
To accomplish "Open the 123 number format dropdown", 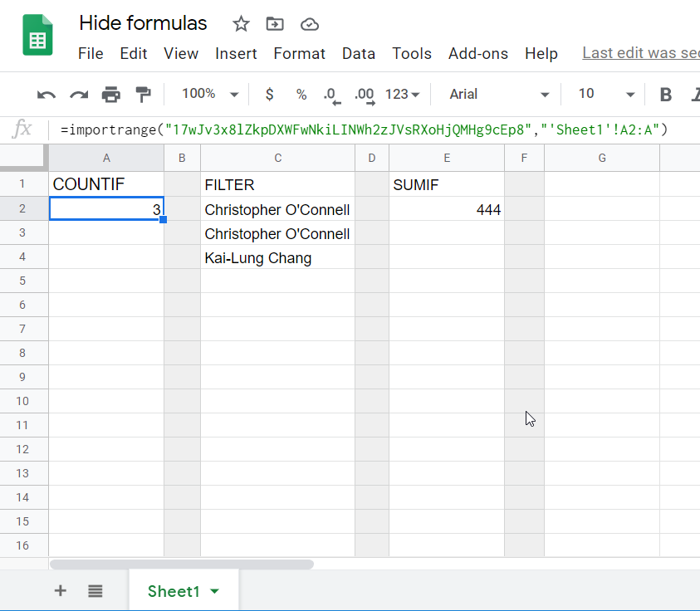I will click(x=402, y=94).
